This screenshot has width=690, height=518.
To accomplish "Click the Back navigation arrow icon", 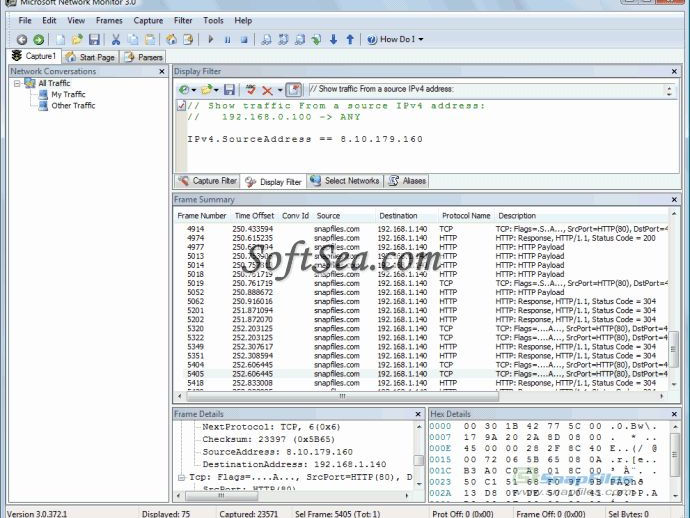I will [x=22, y=40].
